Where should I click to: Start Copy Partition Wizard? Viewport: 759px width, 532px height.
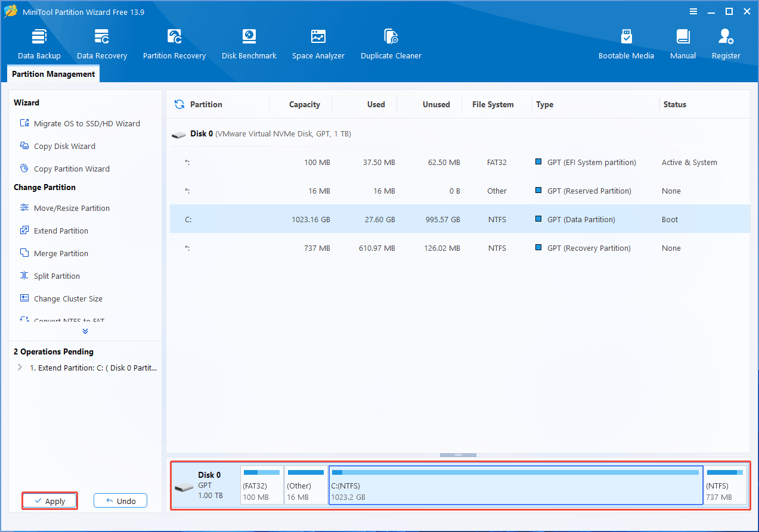click(x=64, y=169)
